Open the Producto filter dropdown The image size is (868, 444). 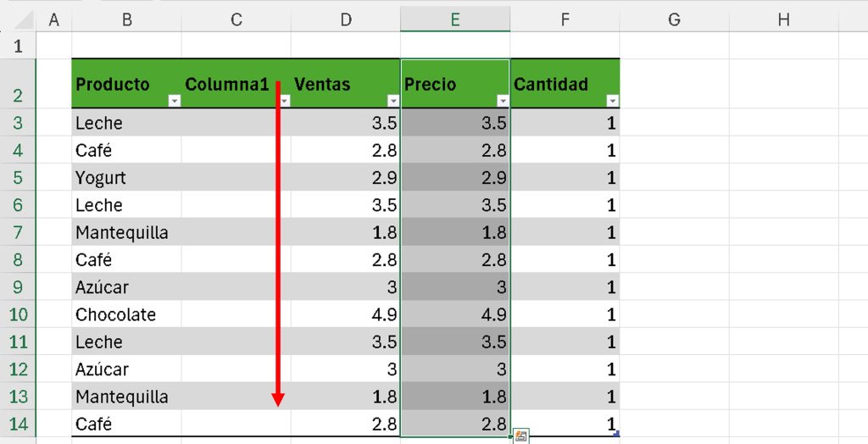tap(175, 101)
